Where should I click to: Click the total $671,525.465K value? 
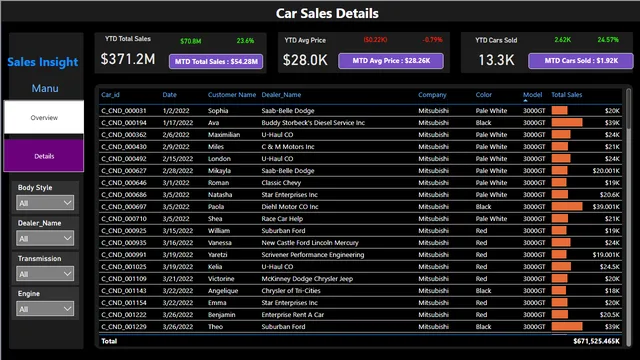point(596,341)
